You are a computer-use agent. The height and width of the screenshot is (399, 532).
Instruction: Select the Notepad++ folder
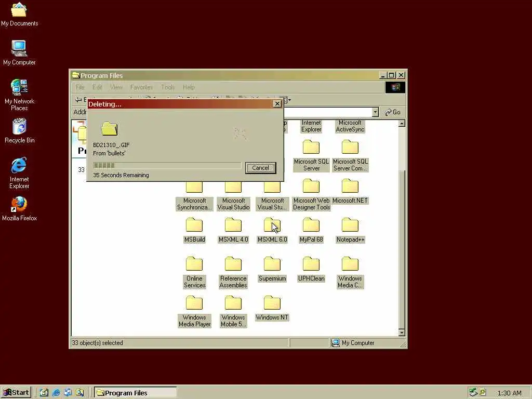click(x=350, y=231)
